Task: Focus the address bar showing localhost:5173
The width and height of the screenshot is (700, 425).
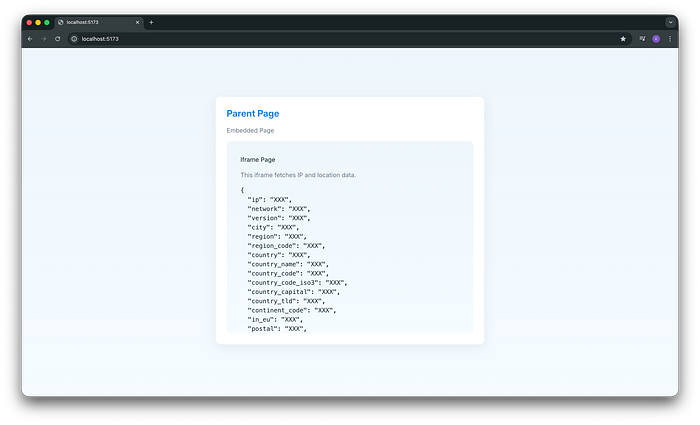Action: click(350, 39)
